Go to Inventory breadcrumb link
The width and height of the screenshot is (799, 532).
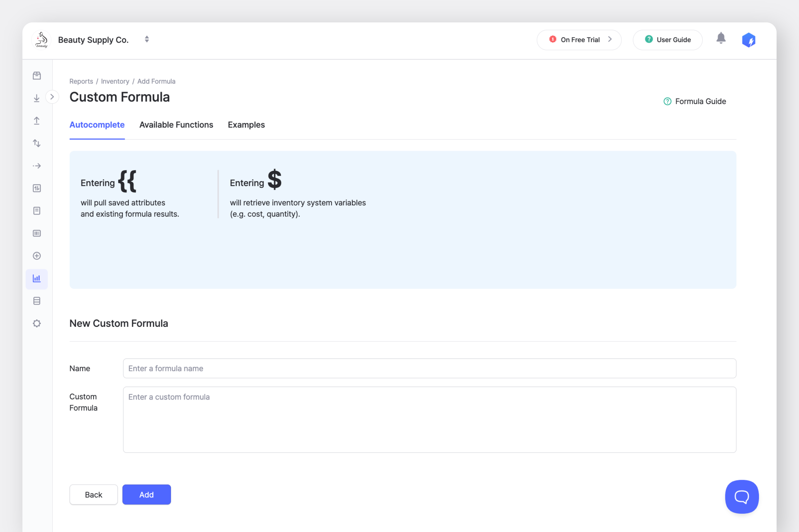[x=115, y=81]
